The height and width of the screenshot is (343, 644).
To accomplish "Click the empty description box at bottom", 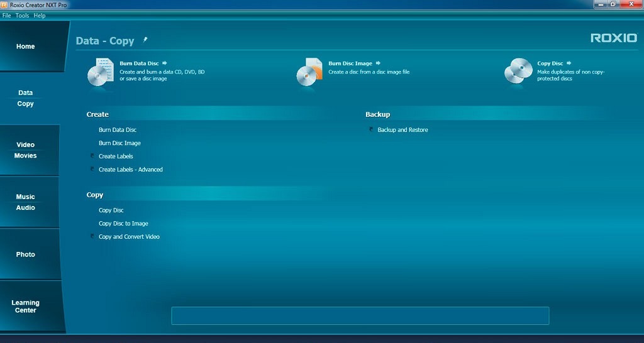I will pos(360,315).
